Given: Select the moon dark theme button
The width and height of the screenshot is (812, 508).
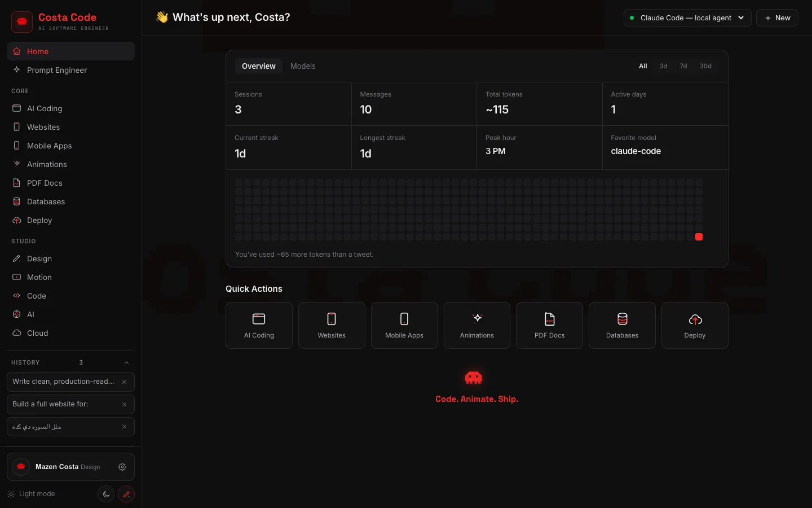Looking at the screenshot, I should coord(106,494).
